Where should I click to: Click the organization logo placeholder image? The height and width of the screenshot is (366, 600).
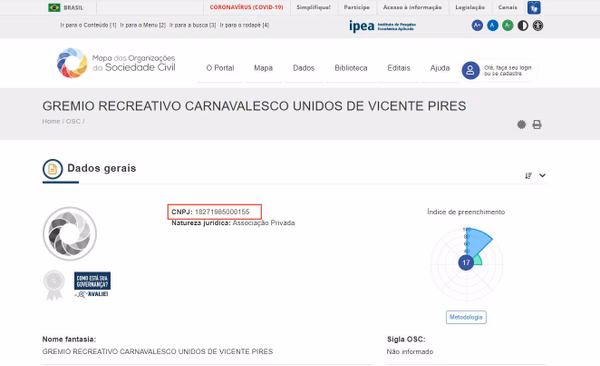click(70, 234)
